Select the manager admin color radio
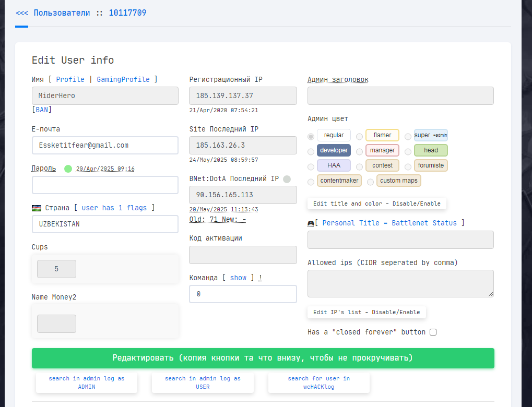 point(359,152)
